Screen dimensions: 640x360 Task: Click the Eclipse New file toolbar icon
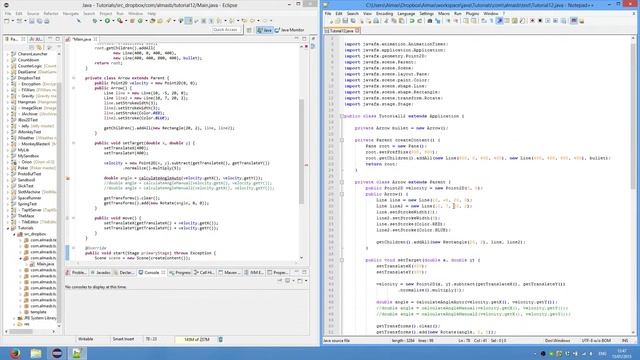[7, 21]
